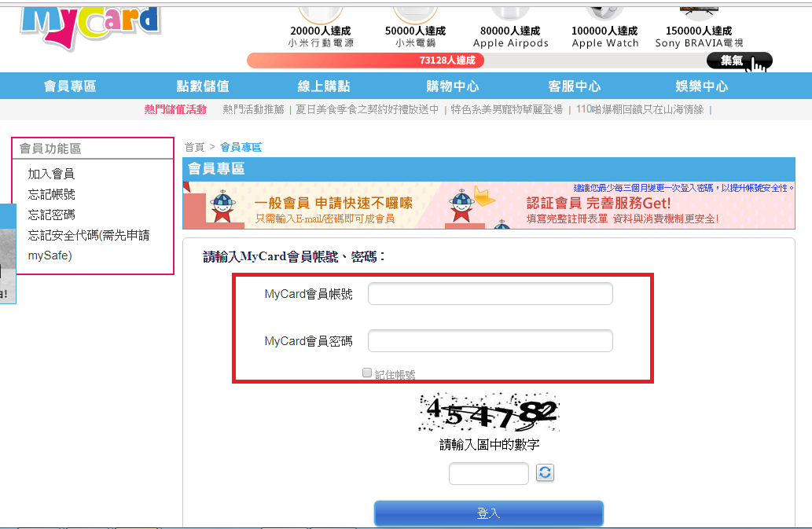Go to 首頁 in the breadcrumb
Viewport: 812px width, 529px height.
click(x=195, y=148)
